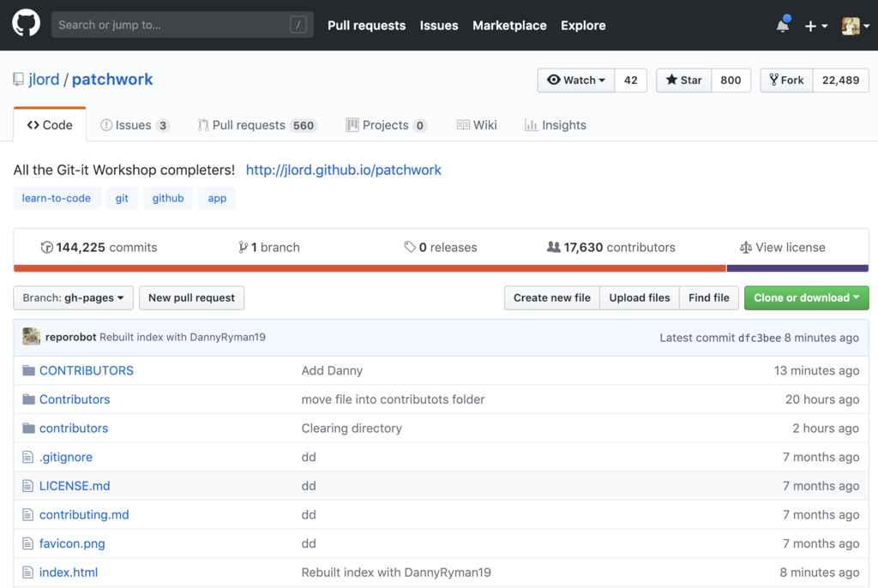The image size is (878, 588).
Task: Open the Clearing directory commit message
Action: click(x=352, y=429)
